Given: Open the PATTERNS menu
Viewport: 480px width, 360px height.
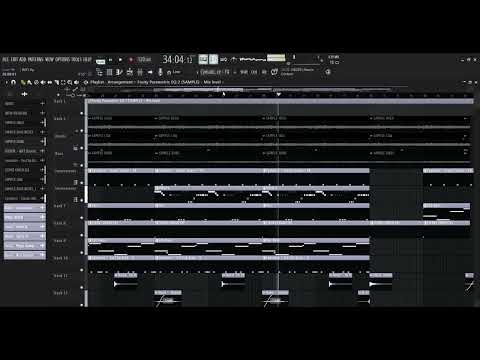Looking at the screenshot, I should (35, 60).
